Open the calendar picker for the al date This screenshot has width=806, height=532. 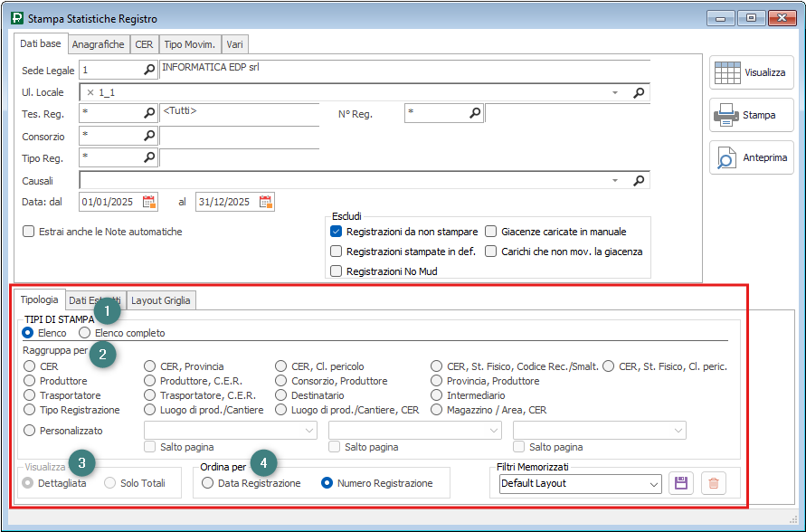pyautogui.click(x=265, y=202)
